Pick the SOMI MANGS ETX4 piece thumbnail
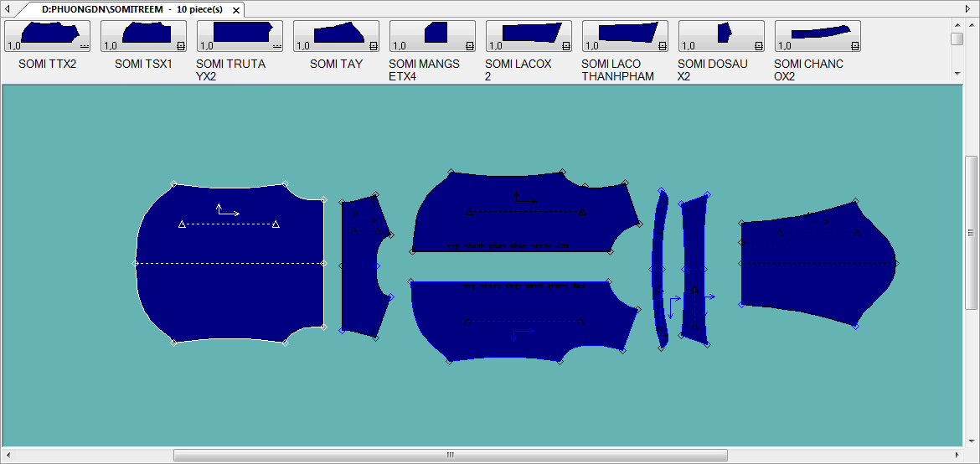980x464 pixels. [432, 36]
